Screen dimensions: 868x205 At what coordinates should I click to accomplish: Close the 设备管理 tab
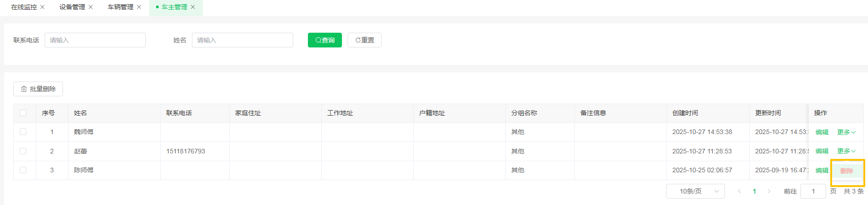(91, 7)
